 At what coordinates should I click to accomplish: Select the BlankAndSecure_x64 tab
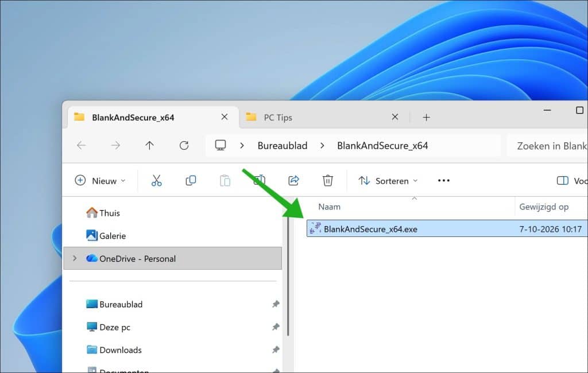153,117
